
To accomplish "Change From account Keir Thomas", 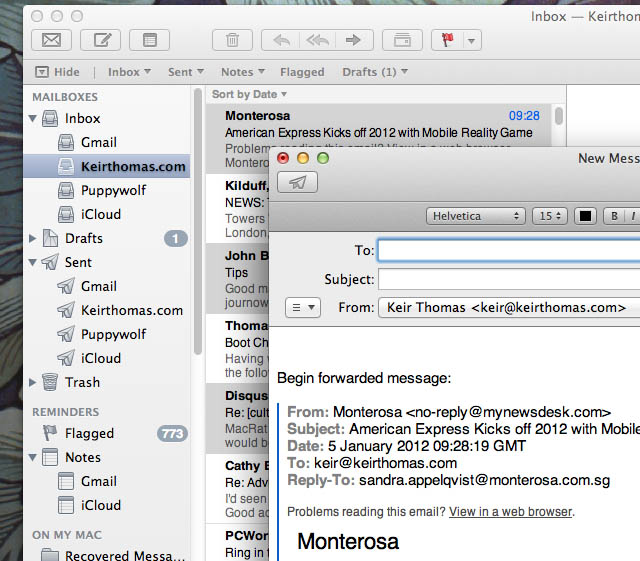I will tap(509, 307).
